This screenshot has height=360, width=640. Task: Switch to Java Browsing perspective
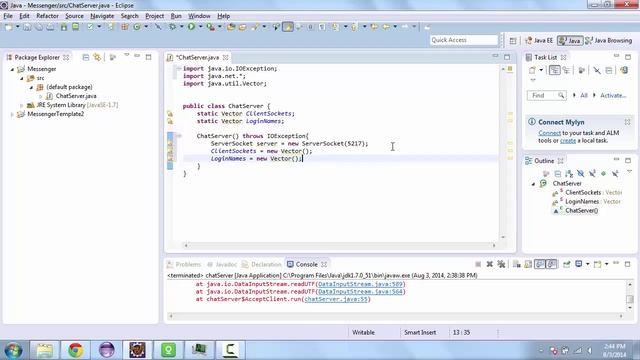tap(609, 40)
